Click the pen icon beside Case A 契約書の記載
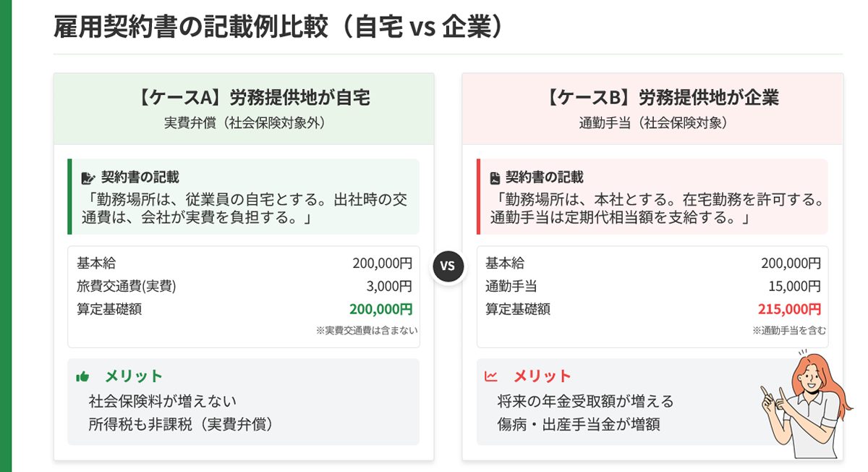Viewport: 868px width, 472px height. 88,177
